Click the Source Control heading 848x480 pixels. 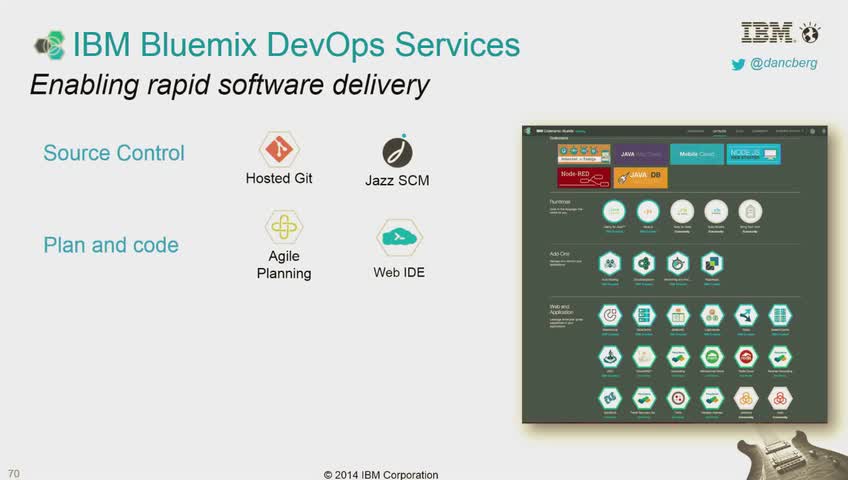pos(114,153)
